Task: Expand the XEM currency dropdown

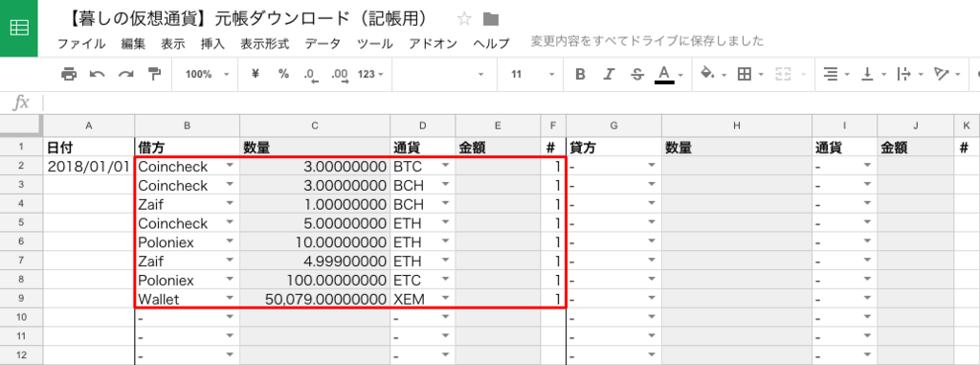Action: click(x=445, y=297)
